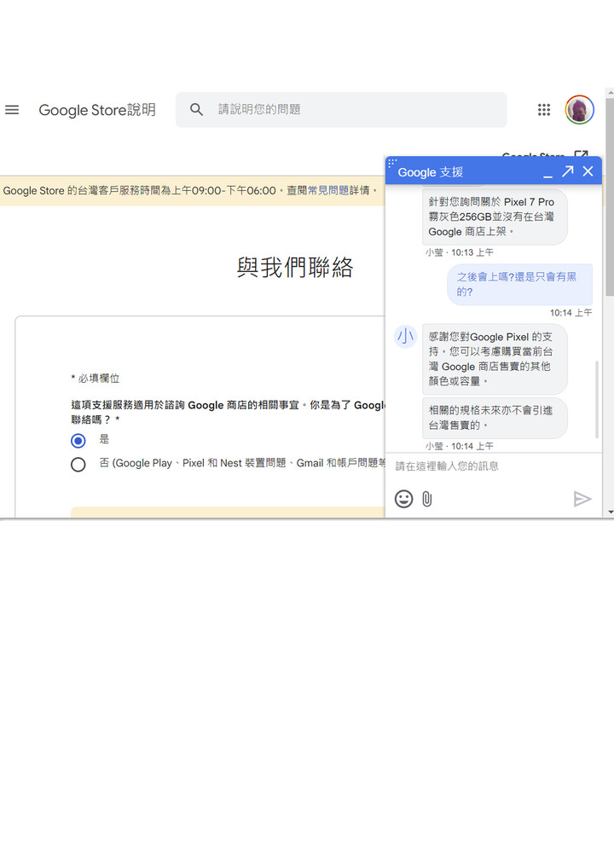This screenshot has width=614, height=868.
Task: Select the 否 radio option
Action: coord(78,464)
